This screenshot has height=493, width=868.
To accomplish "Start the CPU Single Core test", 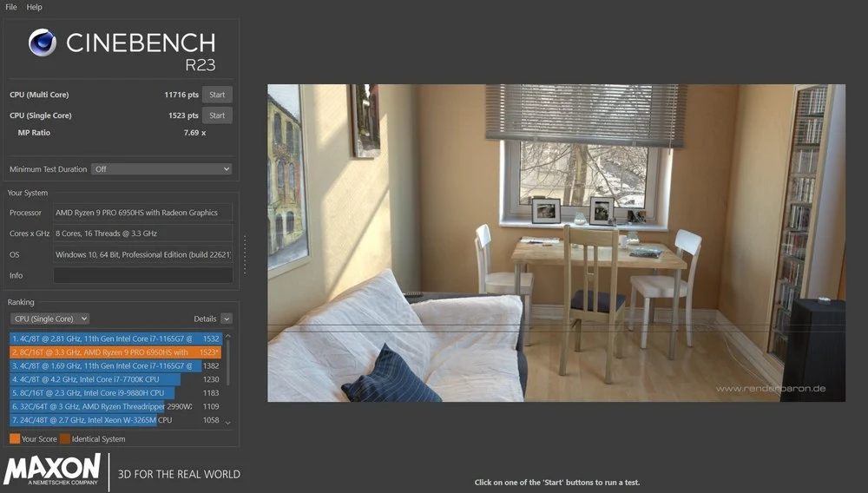I will click(x=217, y=115).
